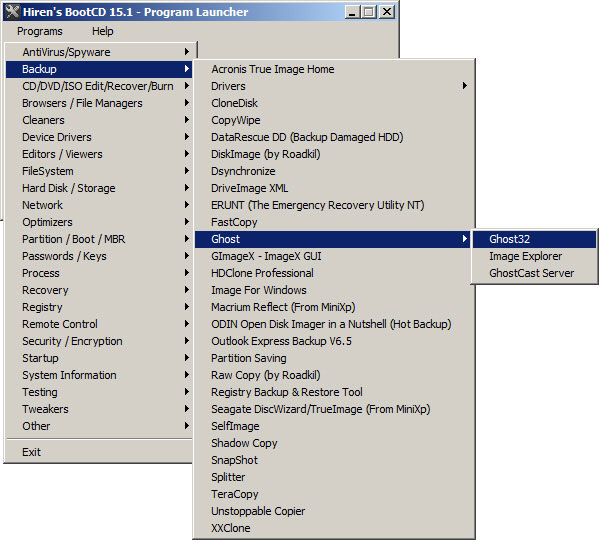Launch Splitter
This screenshot has height=540, width=599.
tap(333, 477)
